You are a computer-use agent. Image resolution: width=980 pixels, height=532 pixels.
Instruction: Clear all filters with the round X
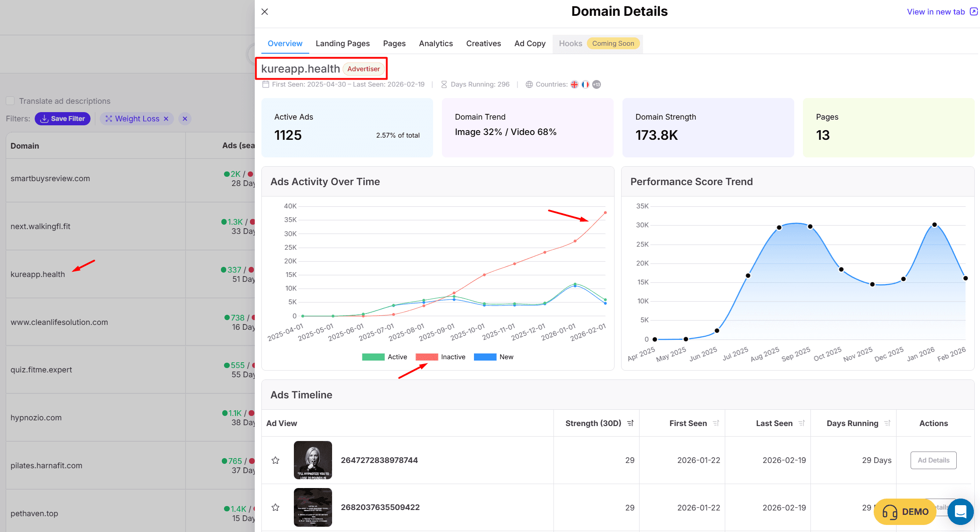point(185,119)
